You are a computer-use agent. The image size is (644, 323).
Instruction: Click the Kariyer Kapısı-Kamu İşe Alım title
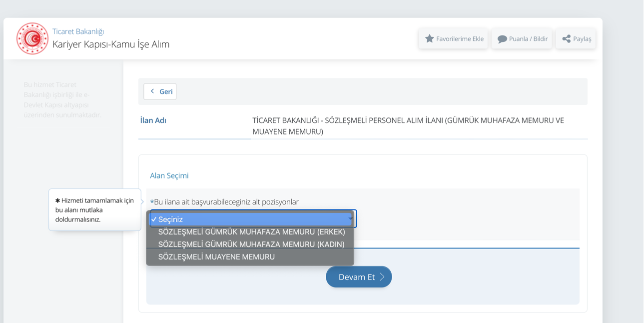coord(111,44)
